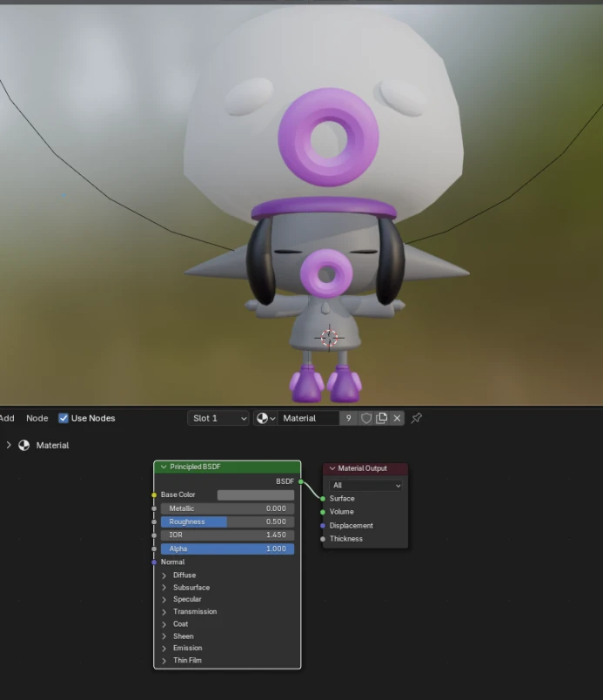Toggle the fake user shield icon
This screenshot has width=603, height=700.
pos(366,419)
